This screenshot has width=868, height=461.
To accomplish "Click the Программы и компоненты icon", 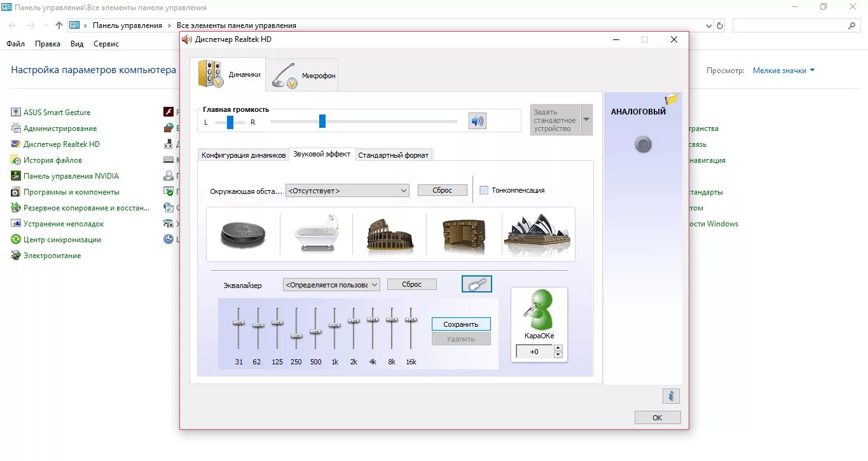I will pos(16,192).
